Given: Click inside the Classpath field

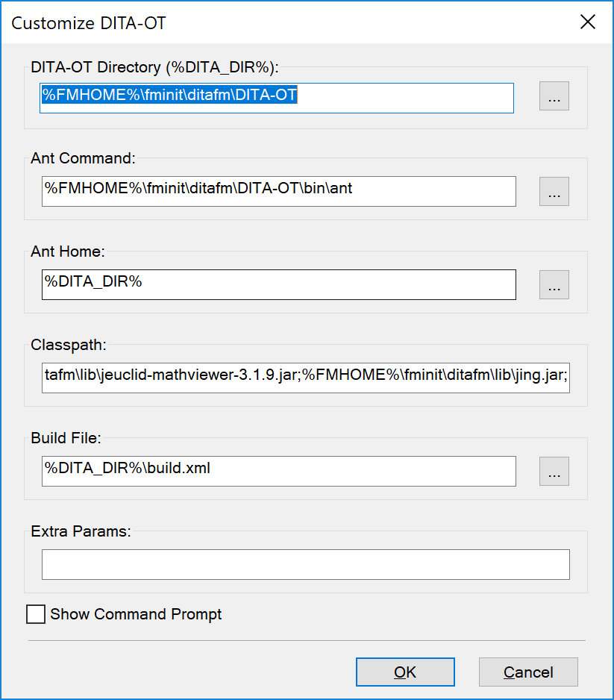Looking at the screenshot, I should [x=306, y=378].
